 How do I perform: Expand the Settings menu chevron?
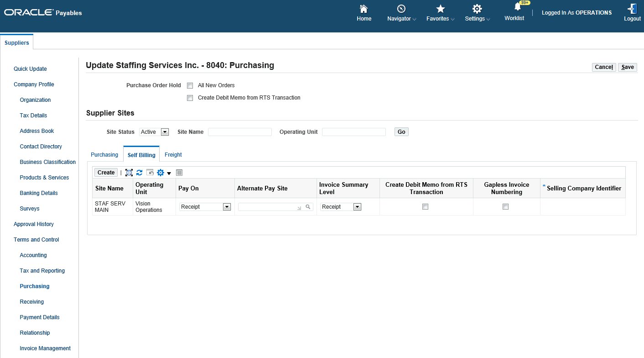pos(488,19)
